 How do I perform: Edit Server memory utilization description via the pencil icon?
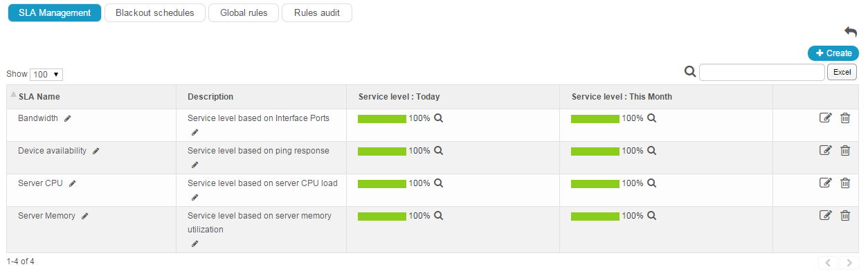(195, 243)
